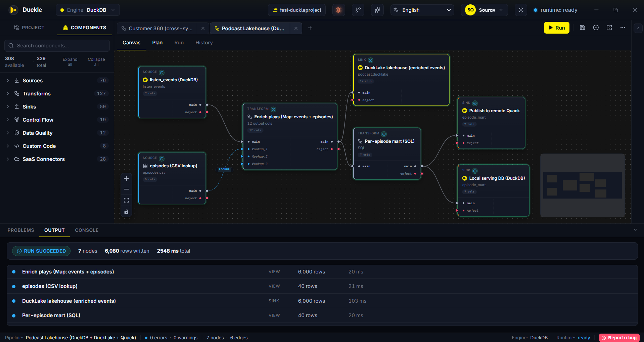
Task: Collapse the right panel chevron
Action: (x=638, y=28)
